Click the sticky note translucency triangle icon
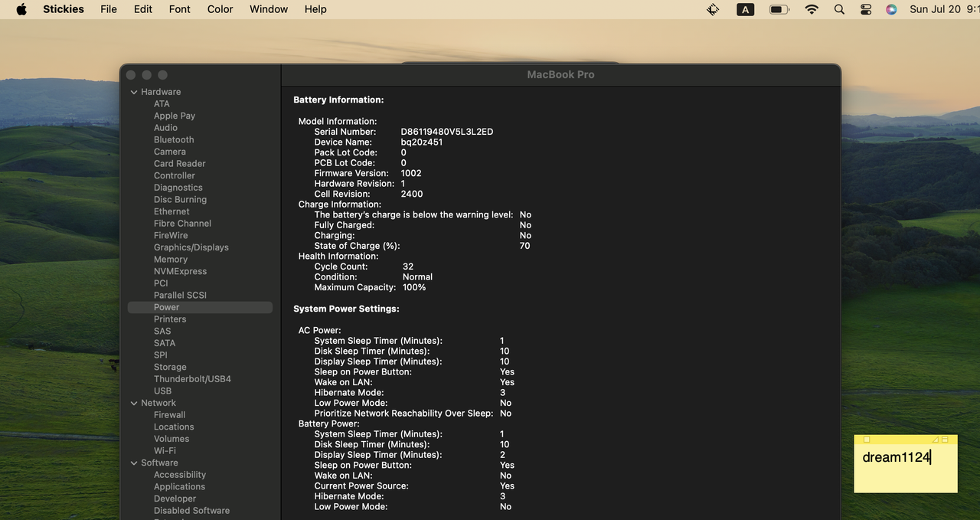This screenshot has width=980, height=520. coord(936,440)
